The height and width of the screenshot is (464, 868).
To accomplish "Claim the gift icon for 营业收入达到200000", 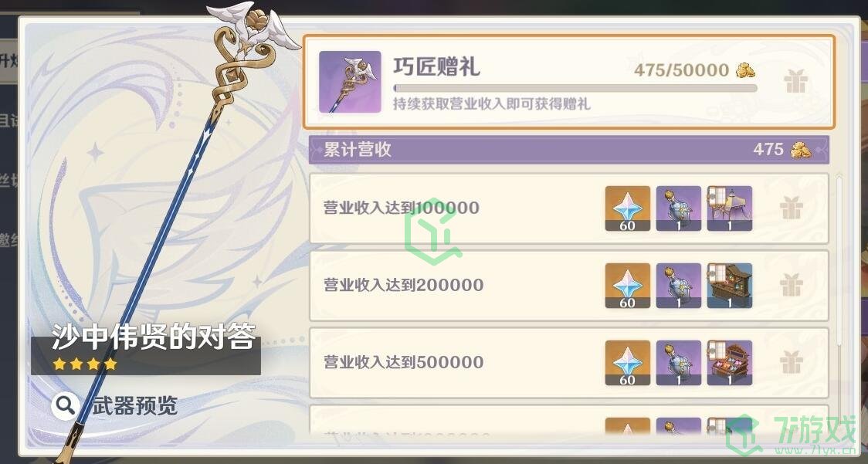I will point(791,286).
